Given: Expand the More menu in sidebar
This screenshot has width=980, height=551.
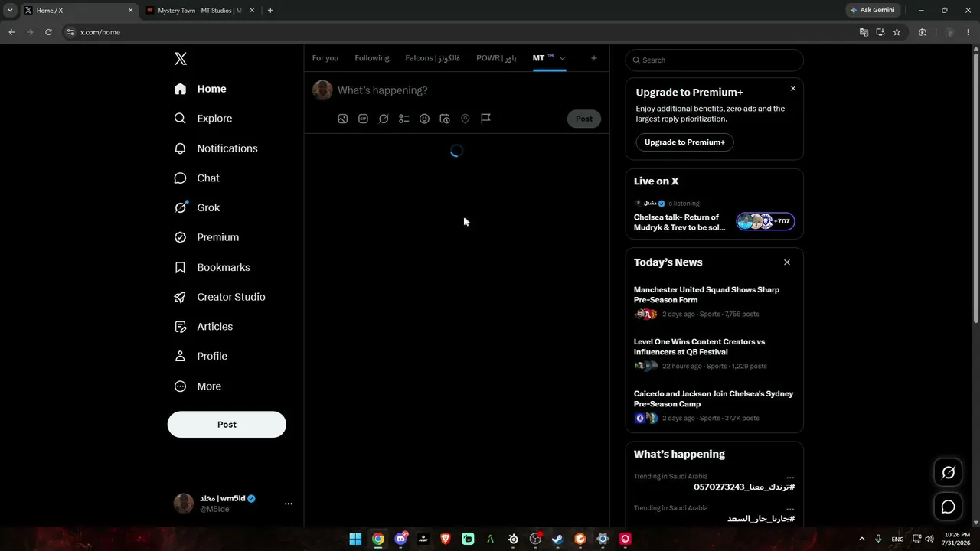Looking at the screenshot, I should click(x=198, y=386).
